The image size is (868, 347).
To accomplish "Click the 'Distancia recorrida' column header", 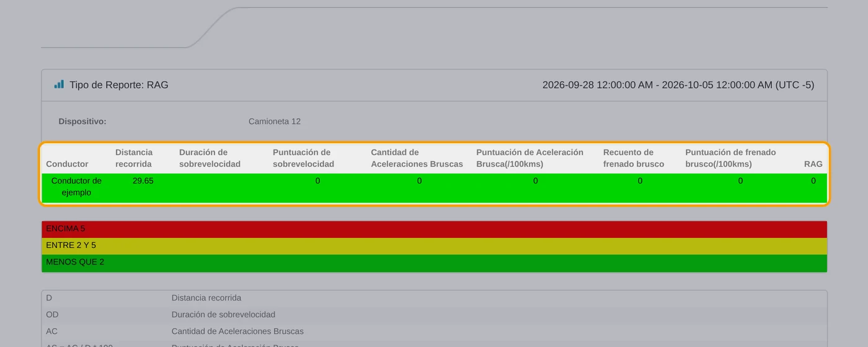I will click(134, 158).
